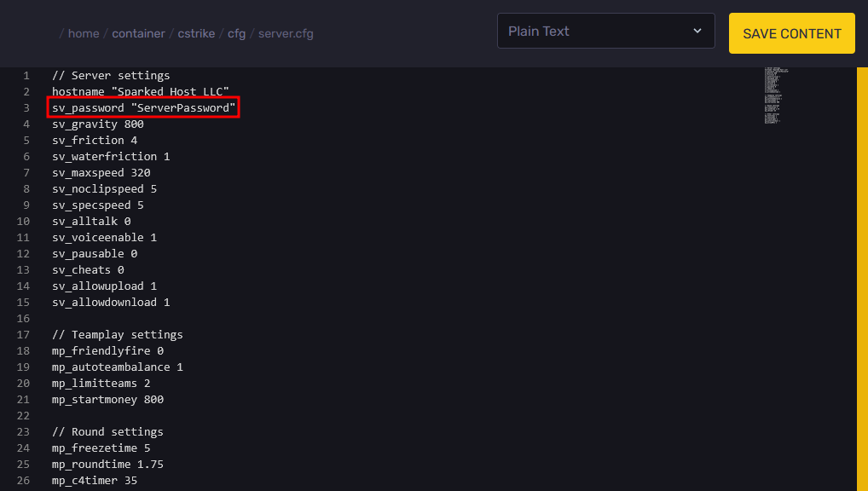Navigate to the cstrike breadcrumb folder
The width and height of the screenshot is (868, 491).
(197, 34)
